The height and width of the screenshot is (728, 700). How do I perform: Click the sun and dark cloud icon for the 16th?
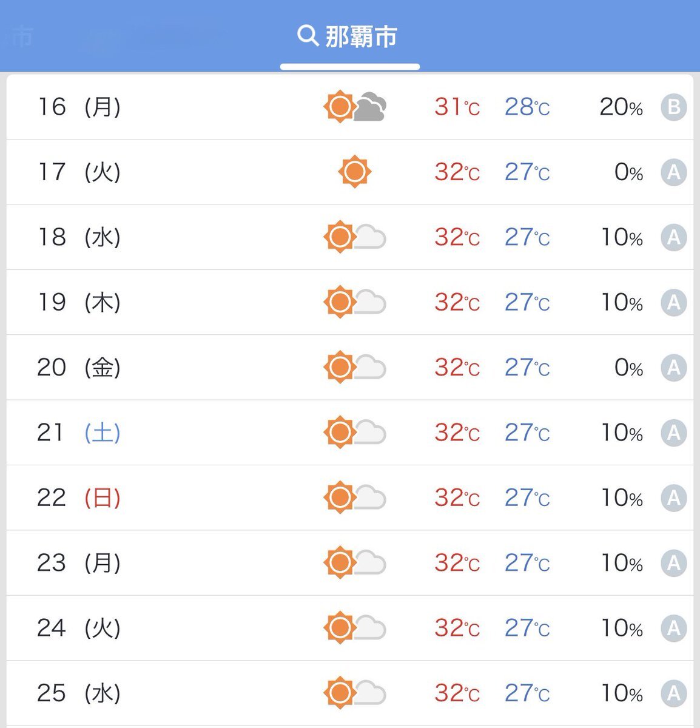(x=355, y=107)
